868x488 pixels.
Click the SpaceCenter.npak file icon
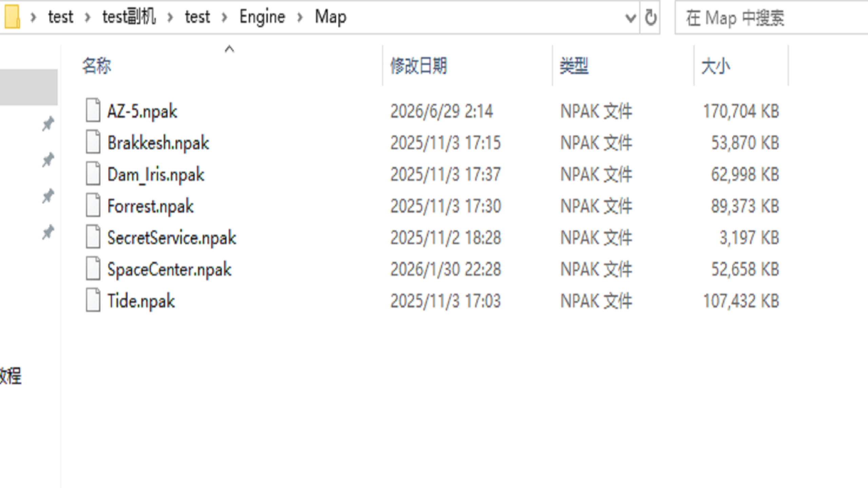pyautogui.click(x=93, y=268)
